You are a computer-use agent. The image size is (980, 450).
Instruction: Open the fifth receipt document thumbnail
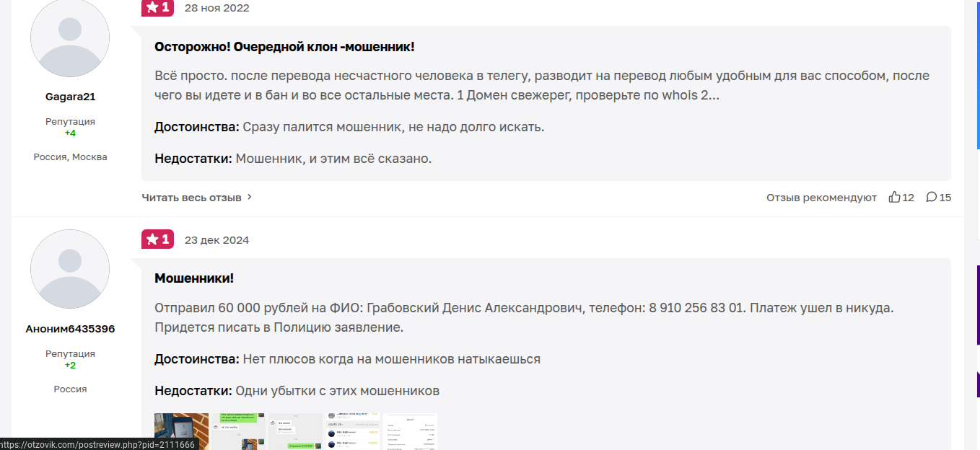pos(410,431)
